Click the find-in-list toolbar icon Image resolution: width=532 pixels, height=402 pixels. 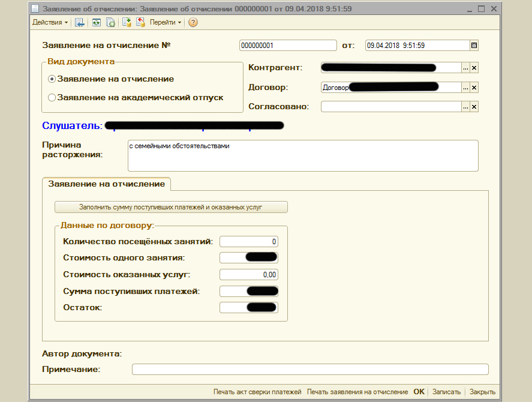(x=79, y=22)
